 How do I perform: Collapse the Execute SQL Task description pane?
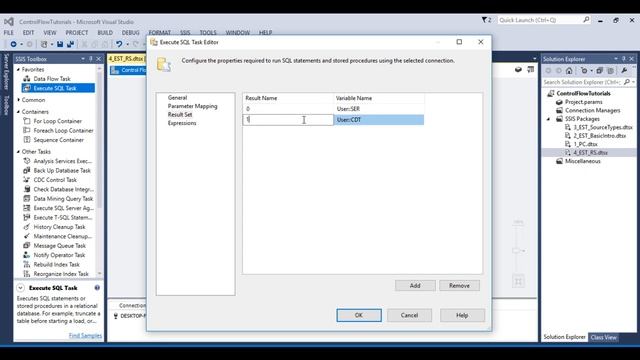(x=20, y=288)
